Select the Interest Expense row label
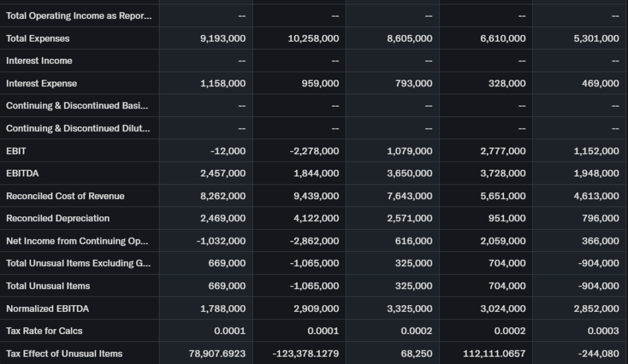The width and height of the screenshot is (628, 364). pyautogui.click(x=42, y=83)
